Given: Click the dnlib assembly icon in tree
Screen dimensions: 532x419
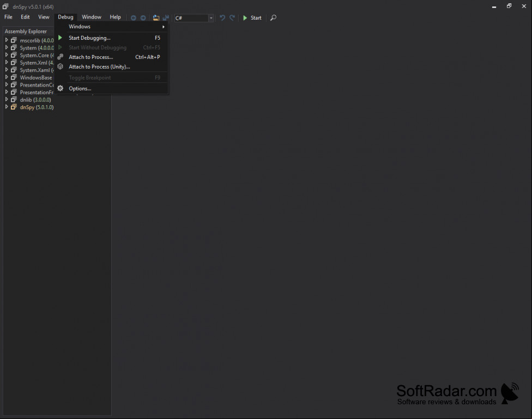Looking at the screenshot, I should (x=14, y=99).
